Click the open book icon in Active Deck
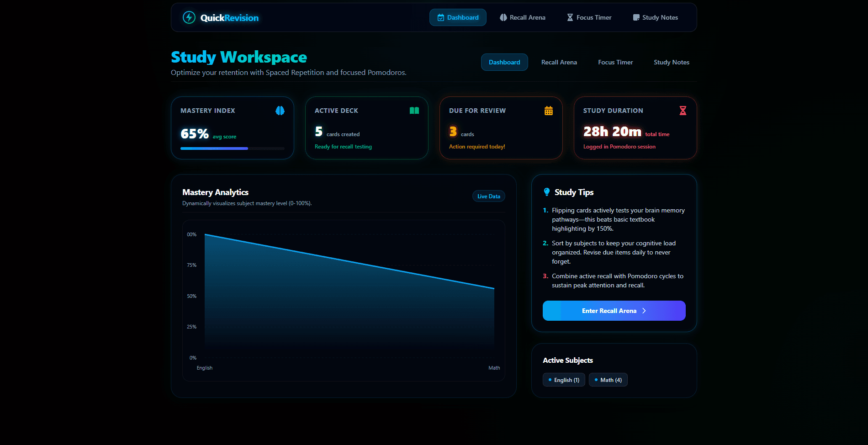The image size is (868, 445). click(414, 111)
